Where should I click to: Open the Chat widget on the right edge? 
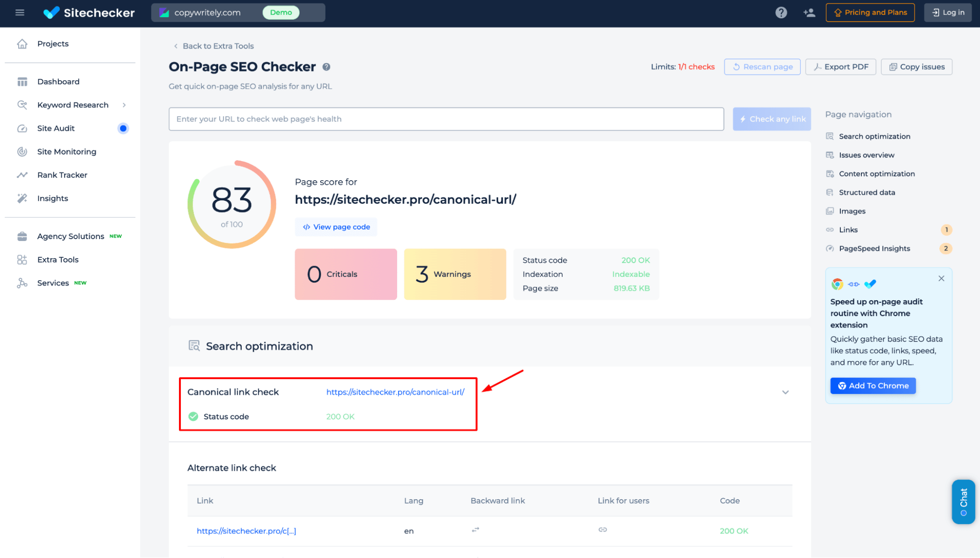(963, 502)
